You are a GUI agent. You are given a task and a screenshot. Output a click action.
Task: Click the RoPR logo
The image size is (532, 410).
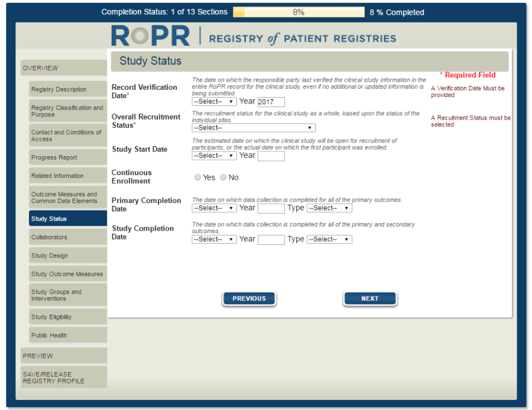(x=150, y=35)
